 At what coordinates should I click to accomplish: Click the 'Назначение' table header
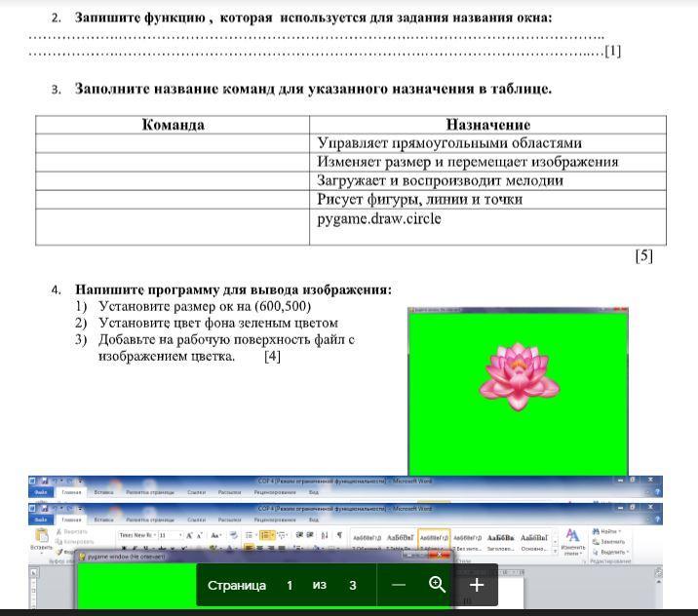pos(488,125)
